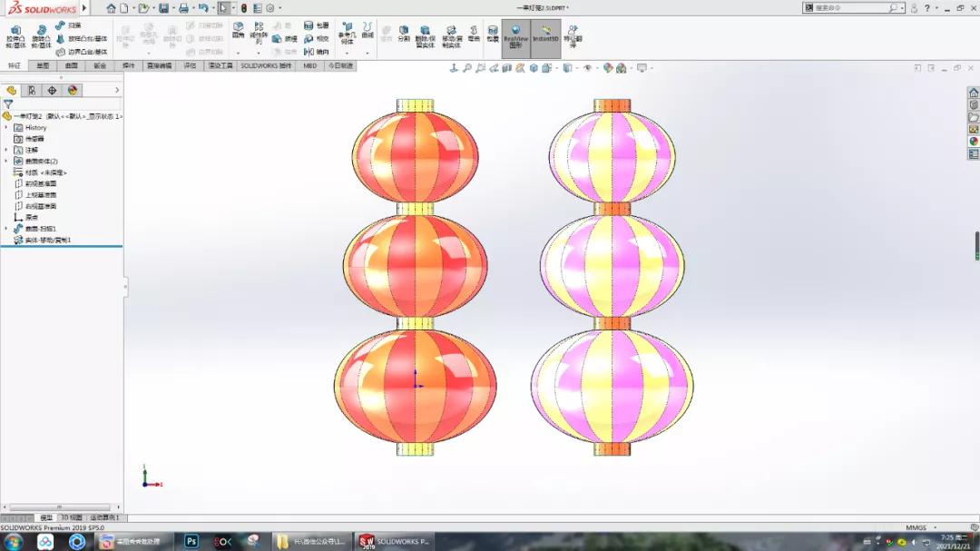Expand the History folder
This screenshot has width=980, height=551.
[6, 128]
